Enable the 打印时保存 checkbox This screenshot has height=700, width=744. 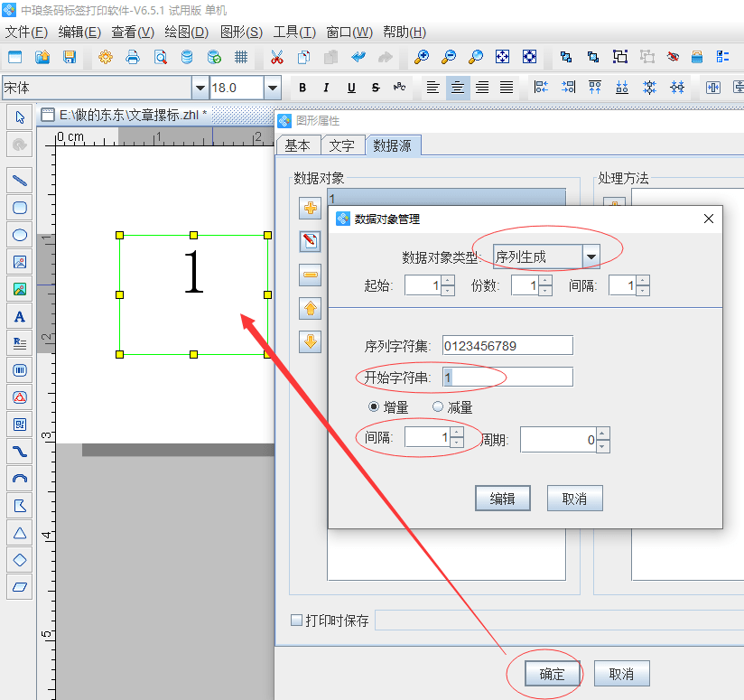coord(296,621)
